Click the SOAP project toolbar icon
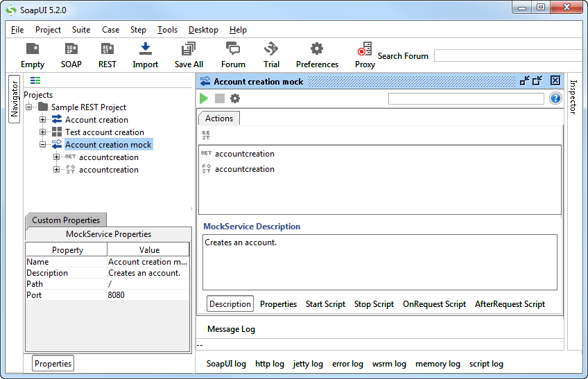 [x=71, y=49]
